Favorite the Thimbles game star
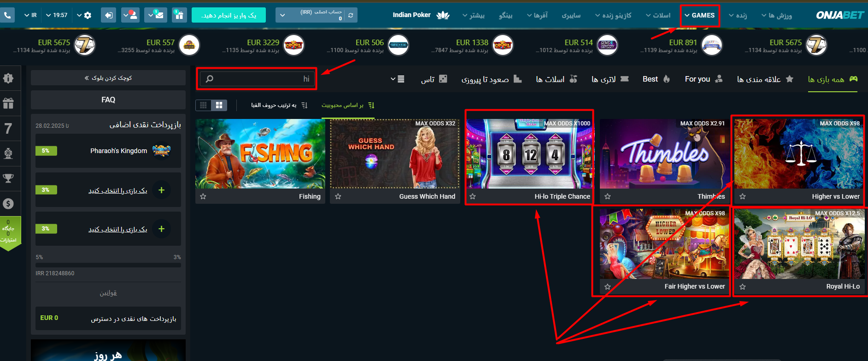 click(x=608, y=196)
